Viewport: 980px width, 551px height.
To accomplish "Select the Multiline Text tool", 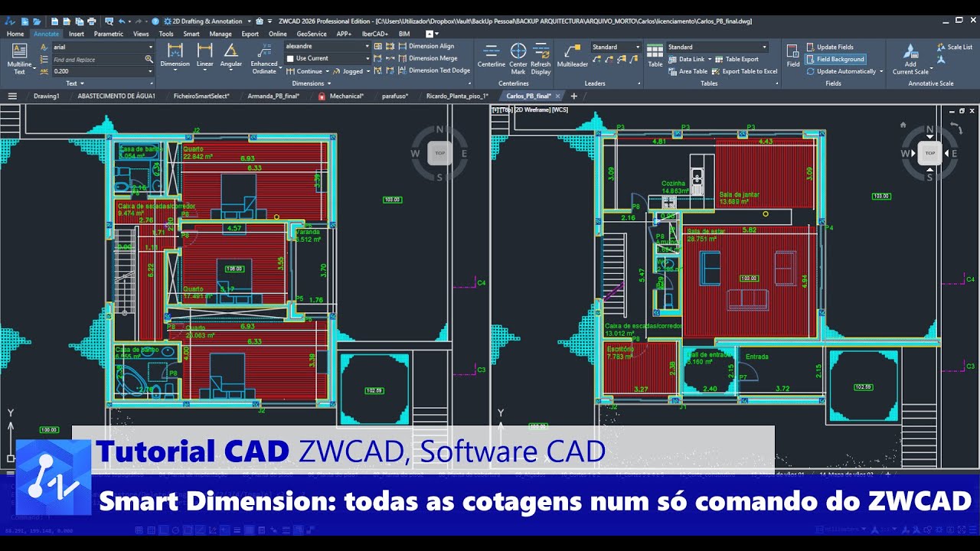I will (x=19, y=59).
